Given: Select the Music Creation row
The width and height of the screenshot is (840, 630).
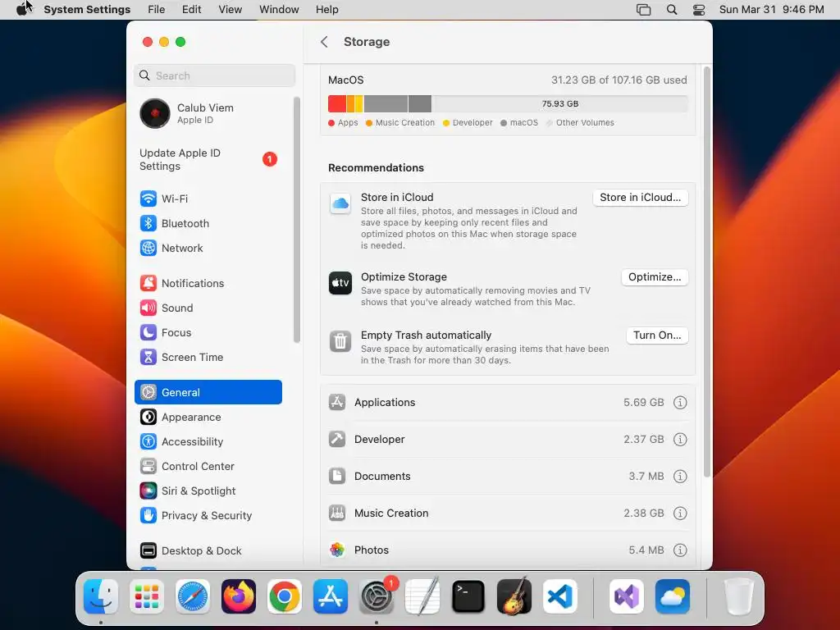Looking at the screenshot, I should pyautogui.click(x=507, y=514).
